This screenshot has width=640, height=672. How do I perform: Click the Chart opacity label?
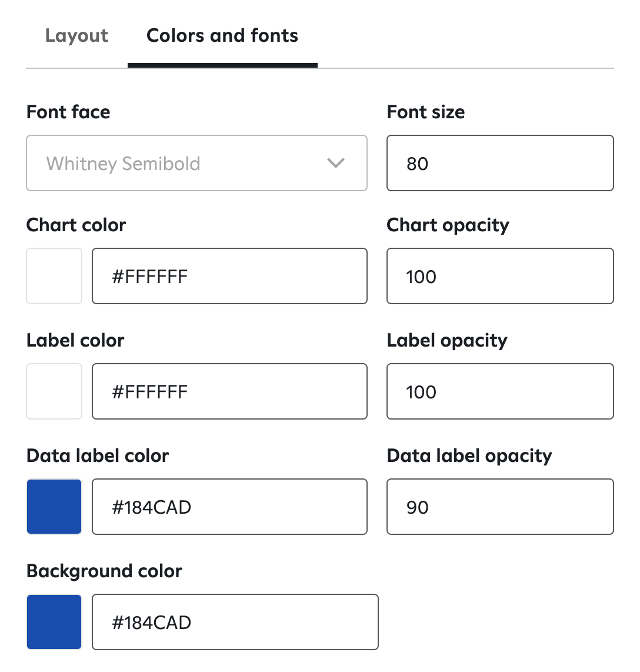448,225
